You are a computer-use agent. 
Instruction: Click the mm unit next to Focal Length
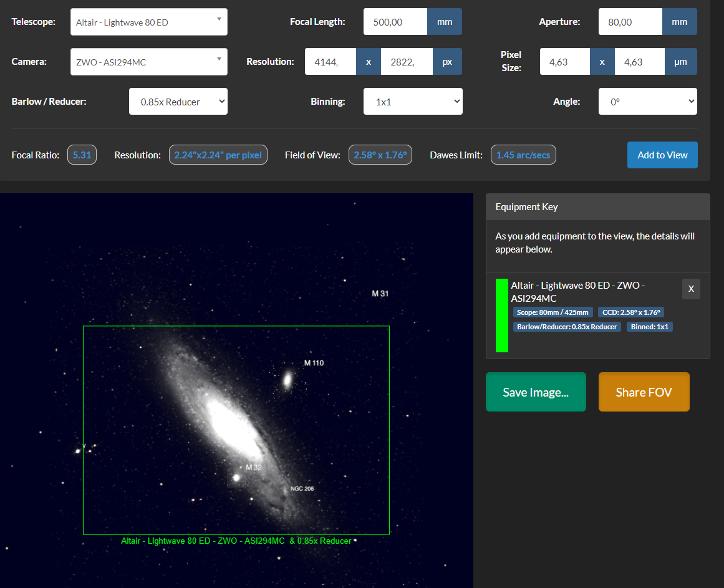pyautogui.click(x=445, y=22)
